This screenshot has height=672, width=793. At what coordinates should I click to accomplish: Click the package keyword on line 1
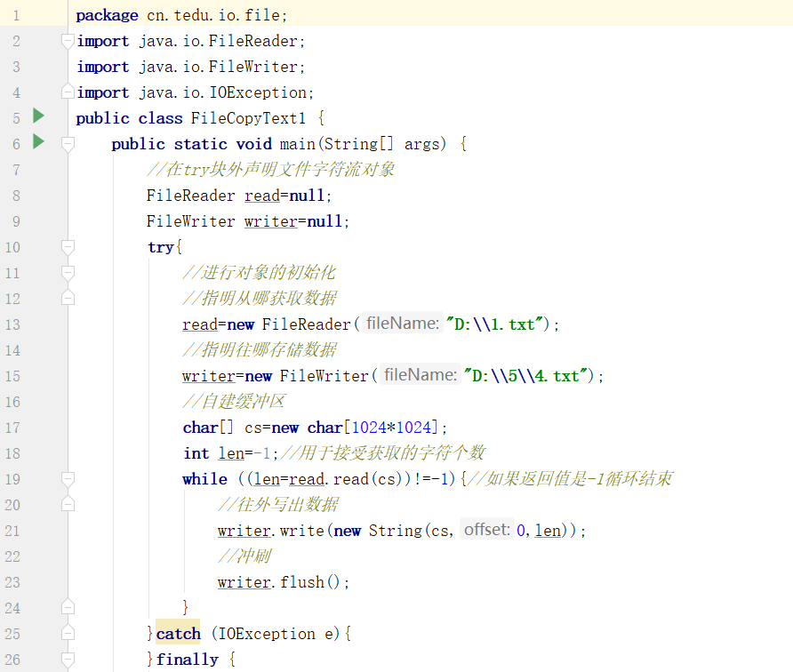click(x=108, y=16)
